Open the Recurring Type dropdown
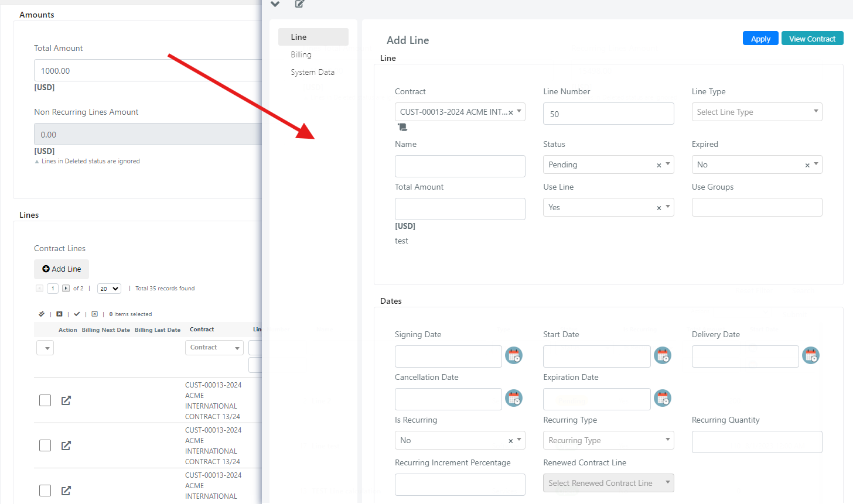 point(608,440)
